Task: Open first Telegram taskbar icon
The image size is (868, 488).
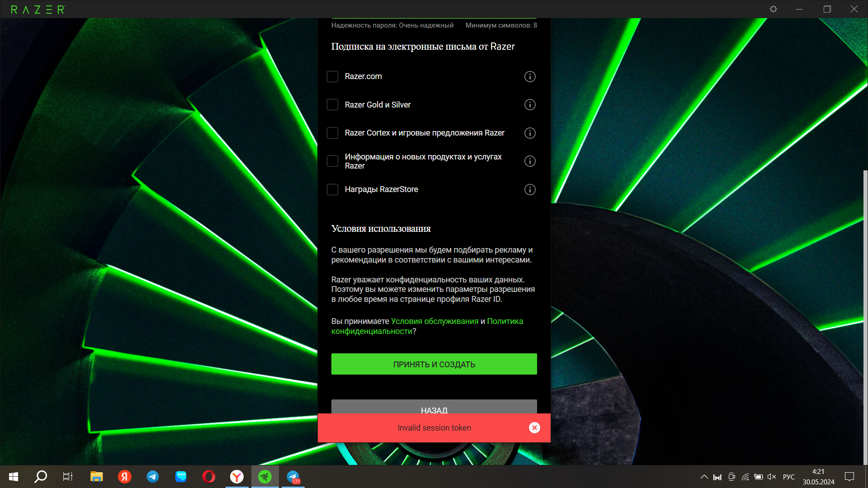Action: 153,477
